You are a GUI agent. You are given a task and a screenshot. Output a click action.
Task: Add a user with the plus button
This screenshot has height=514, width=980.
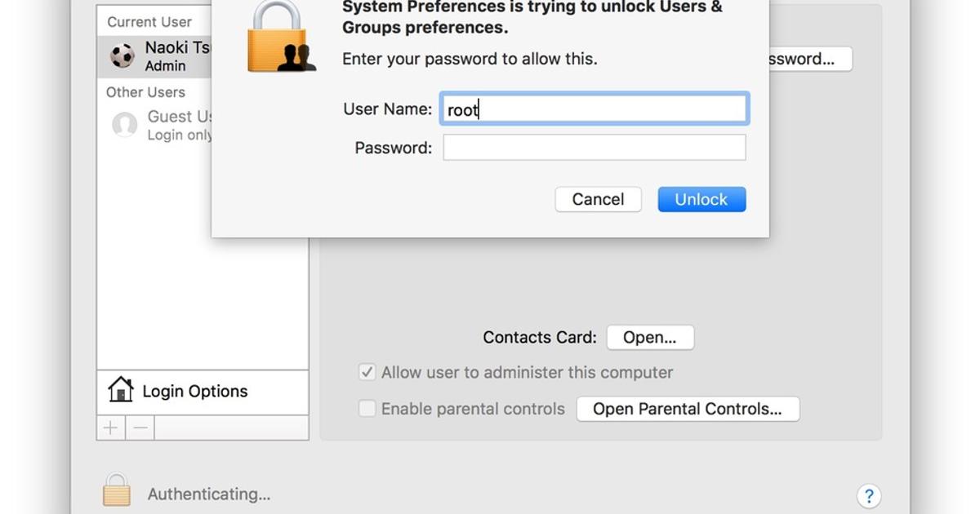pyautogui.click(x=111, y=428)
